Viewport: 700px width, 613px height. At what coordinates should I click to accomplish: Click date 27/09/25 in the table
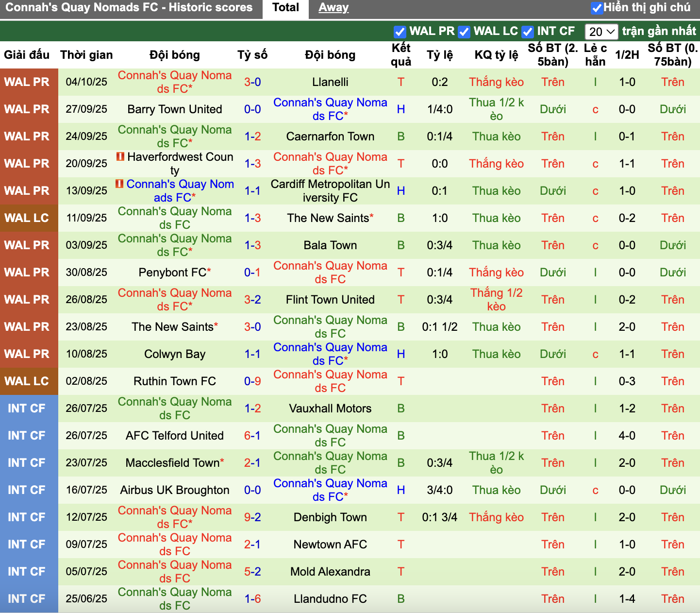coord(86,109)
